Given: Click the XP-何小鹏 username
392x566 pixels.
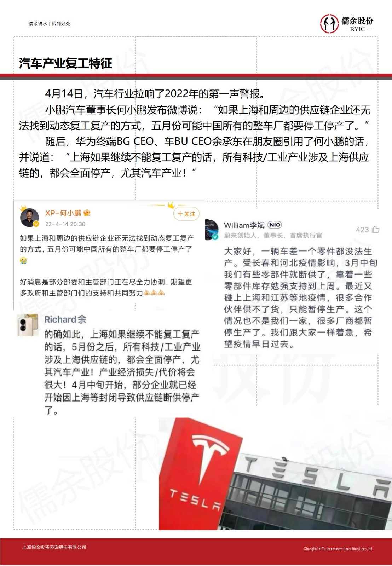Looking at the screenshot, I should (x=63, y=213).
